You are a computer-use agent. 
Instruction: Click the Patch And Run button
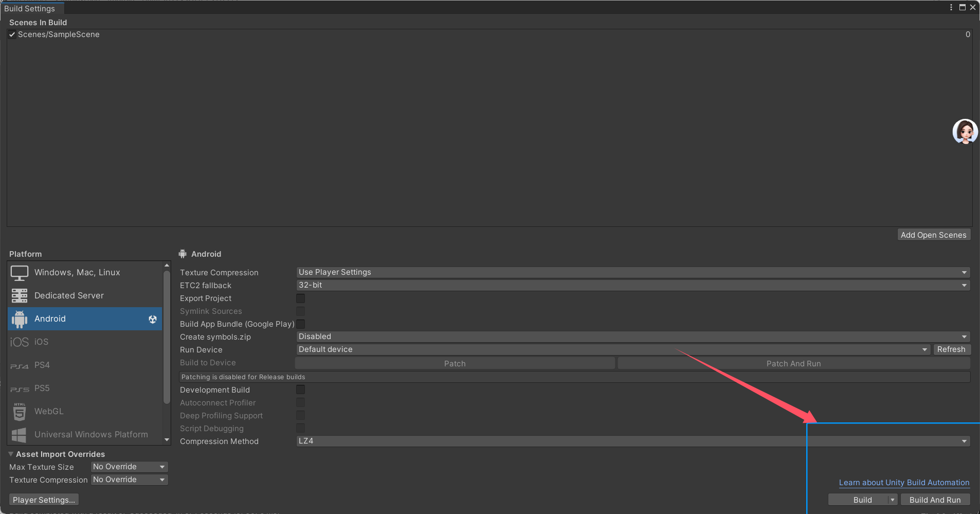pyautogui.click(x=794, y=363)
